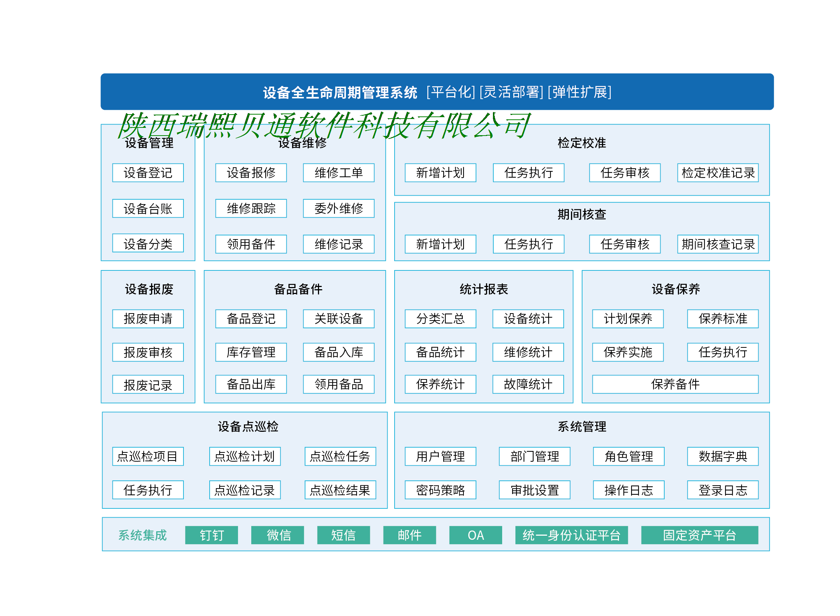
Task: Click the 设备登记 box
Action: (x=148, y=173)
